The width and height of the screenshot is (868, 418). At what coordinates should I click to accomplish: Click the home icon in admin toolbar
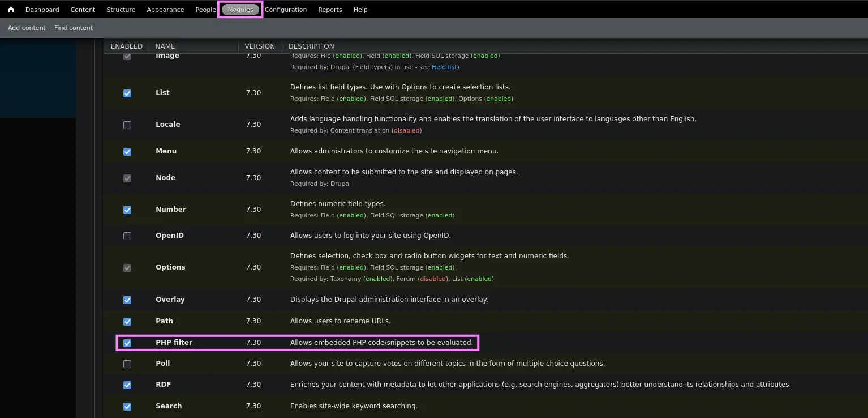click(11, 10)
